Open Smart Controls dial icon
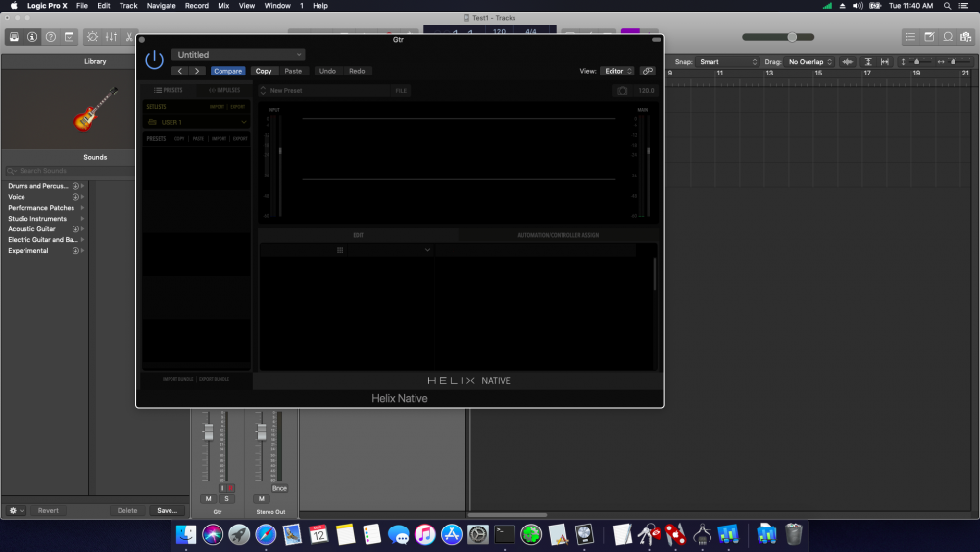Viewport: 980px width, 552px height. [92, 37]
